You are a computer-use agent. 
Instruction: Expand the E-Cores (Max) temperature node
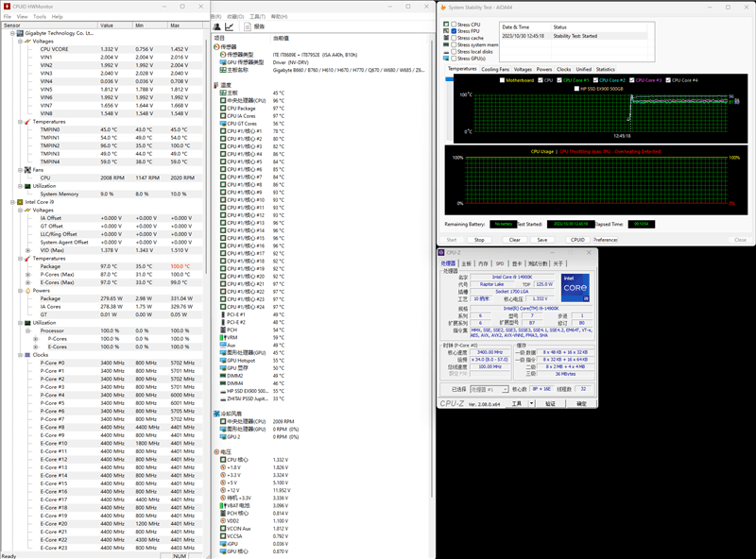[28, 282]
